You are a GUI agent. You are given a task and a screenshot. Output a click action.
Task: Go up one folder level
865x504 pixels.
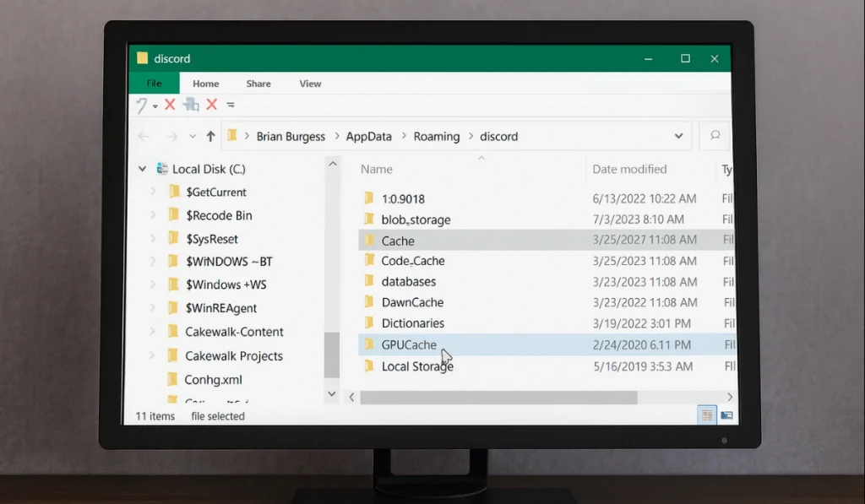click(210, 136)
